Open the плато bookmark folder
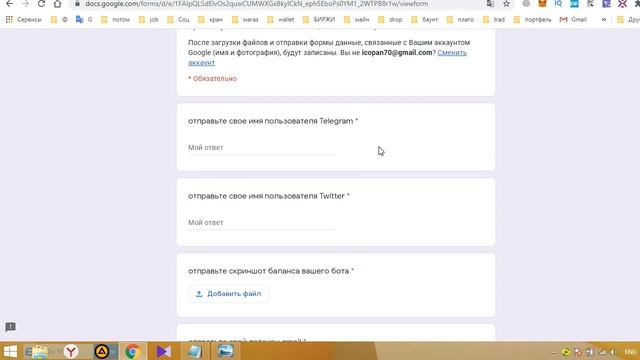This screenshot has width=640, height=360. coord(460,19)
